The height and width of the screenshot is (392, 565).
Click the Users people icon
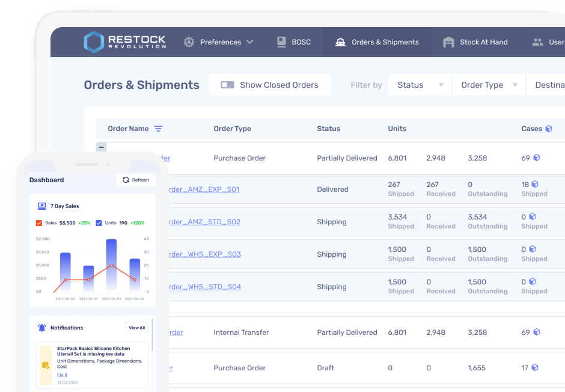(x=537, y=42)
